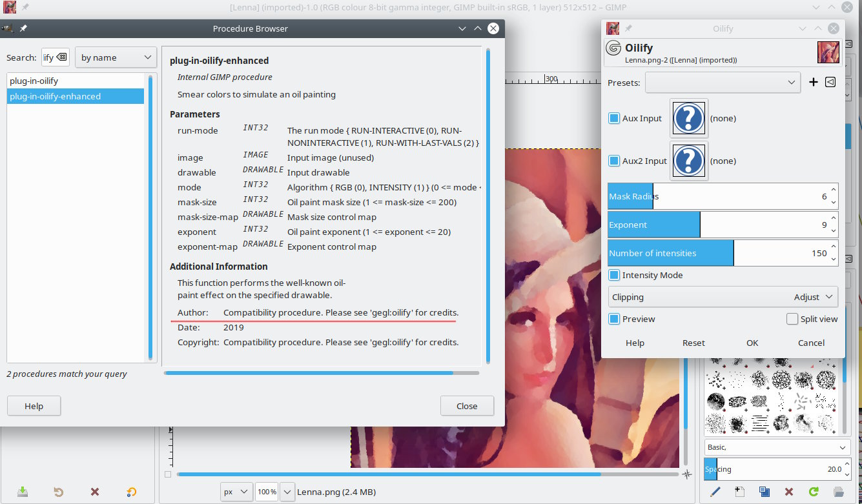Viewport: 862px width, 504px height.
Task: Click the Aux2 Input question-mark picker
Action: [x=689, y=161]
